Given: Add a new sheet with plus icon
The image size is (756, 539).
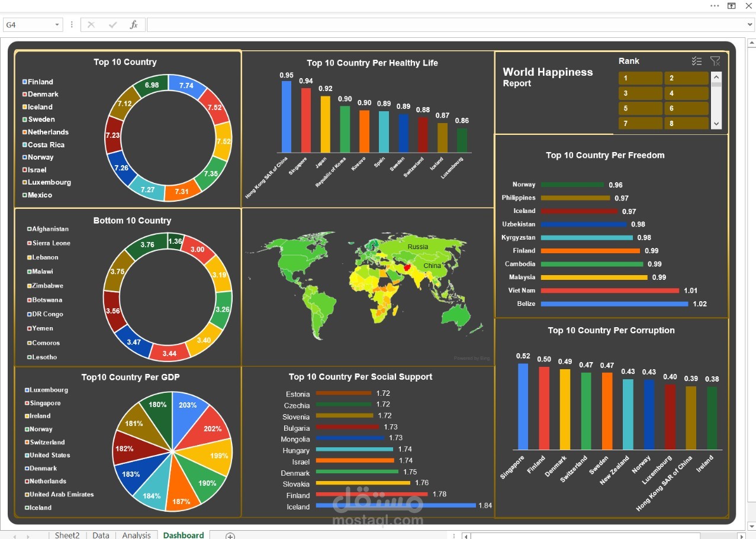Looking at the screenshot, I should pyautogui.click(x=230, y=535).
